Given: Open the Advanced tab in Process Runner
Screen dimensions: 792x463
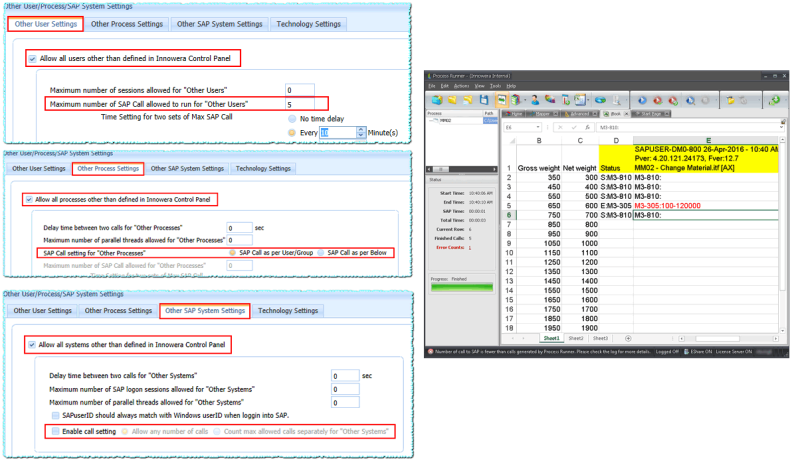Looking at the screenshot, I should pyautogui.click(x=579, y=114).
